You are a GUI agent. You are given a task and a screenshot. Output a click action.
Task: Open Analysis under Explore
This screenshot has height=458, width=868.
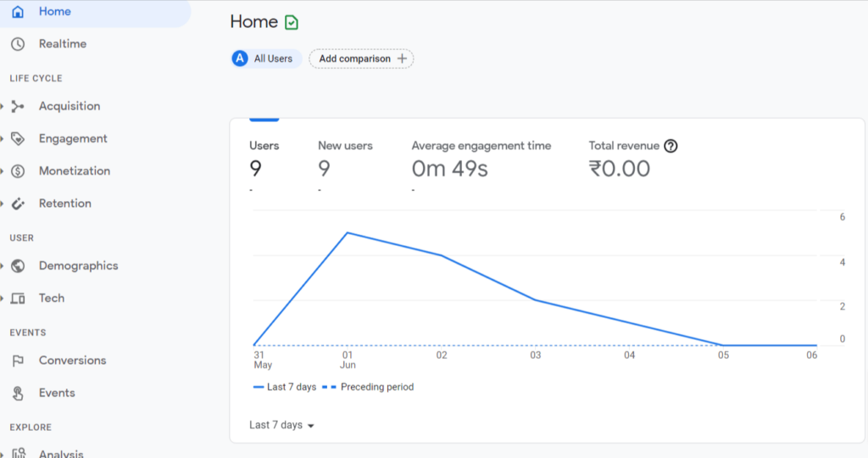(61, 454)
